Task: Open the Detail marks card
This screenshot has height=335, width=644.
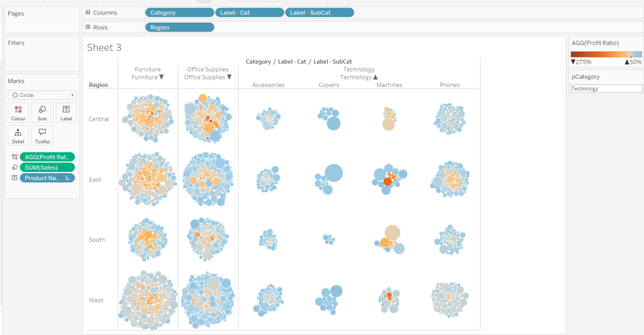Action: click(18, 135)
